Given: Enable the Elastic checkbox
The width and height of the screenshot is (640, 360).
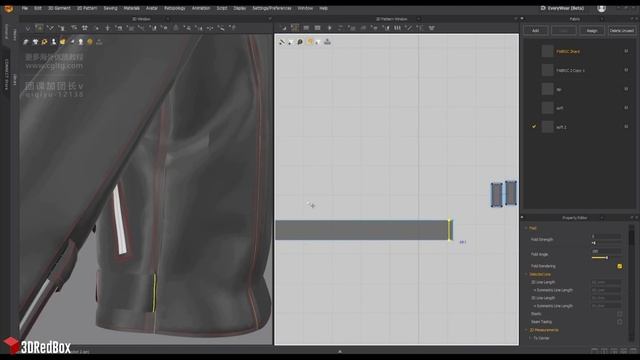Looking at the screenshot, I should (x=620, y=314).
